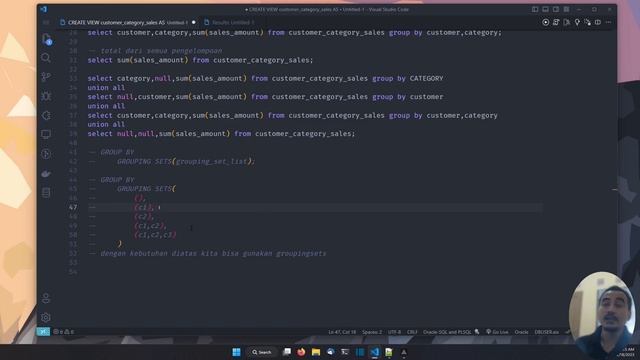Click the taskbar Search box

(x=262, y=352)
